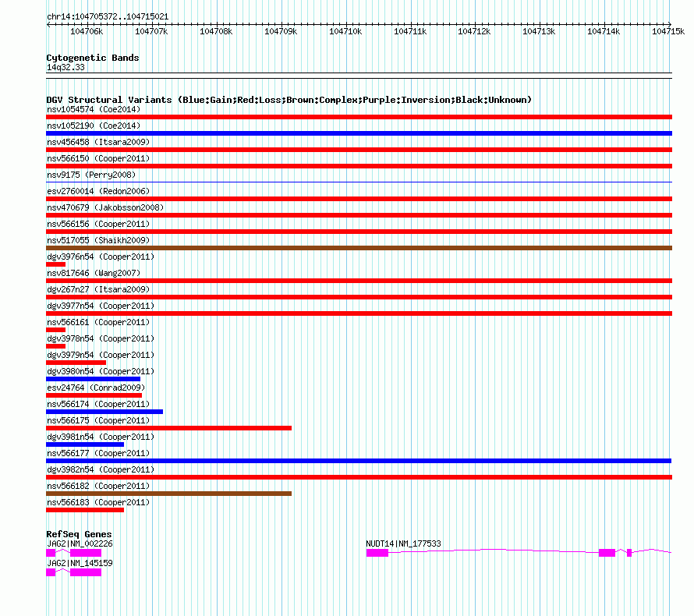Viewport: 694px width, 616px height.
Task: Click the short red dgv3976n54 bar
Action: 56,264
